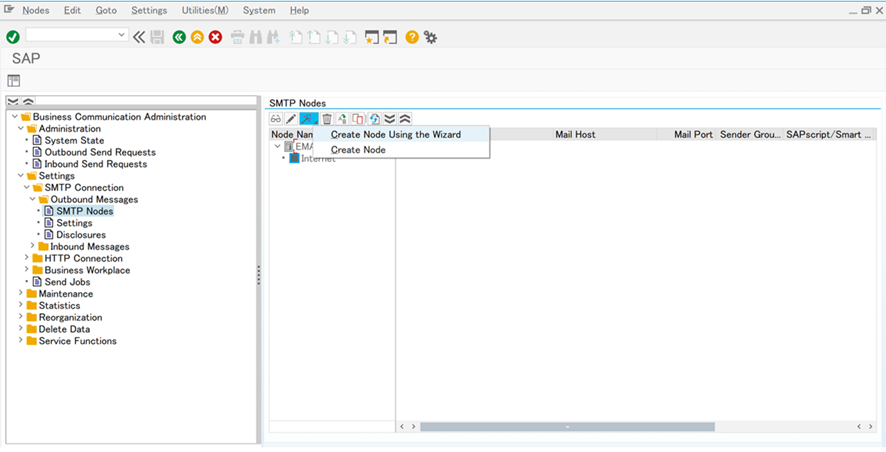Viewport: 886px width, 452px height.
Task: Open Help via the orange question mark
Action: tap(412, 37)
